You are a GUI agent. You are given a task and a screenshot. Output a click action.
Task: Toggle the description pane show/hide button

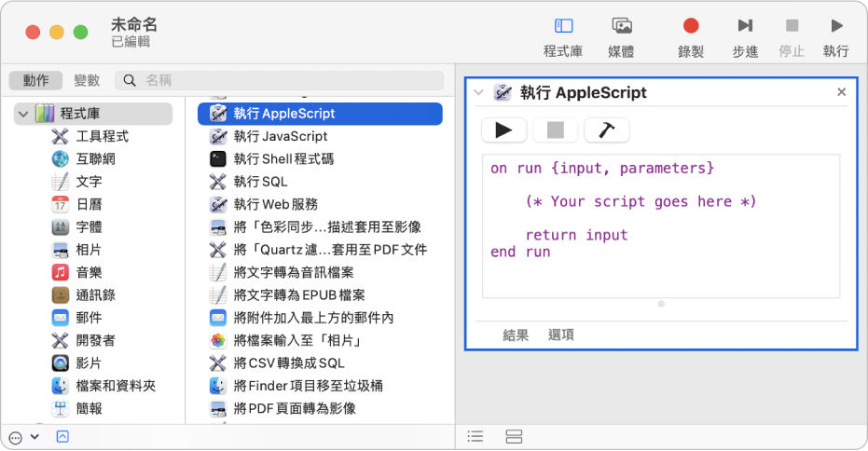(62, 437)
